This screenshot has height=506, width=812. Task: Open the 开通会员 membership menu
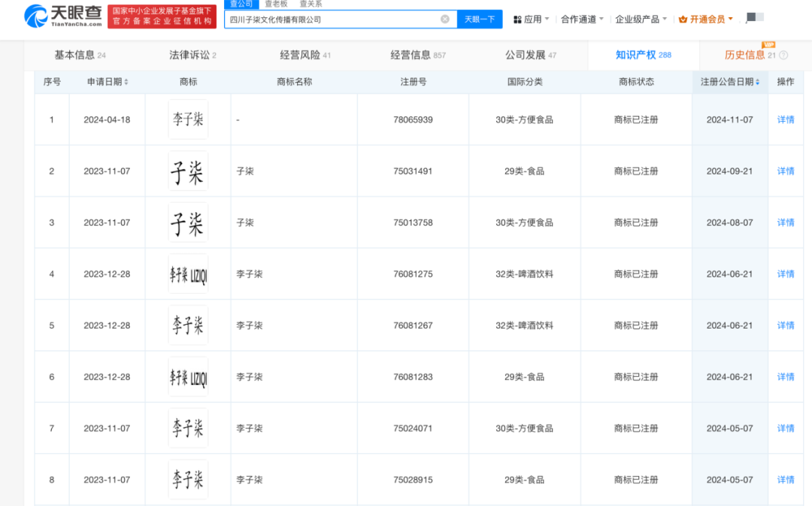[705, 19]
